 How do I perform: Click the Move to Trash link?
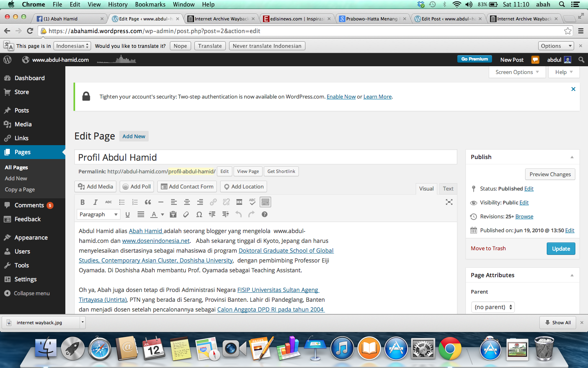488,249
